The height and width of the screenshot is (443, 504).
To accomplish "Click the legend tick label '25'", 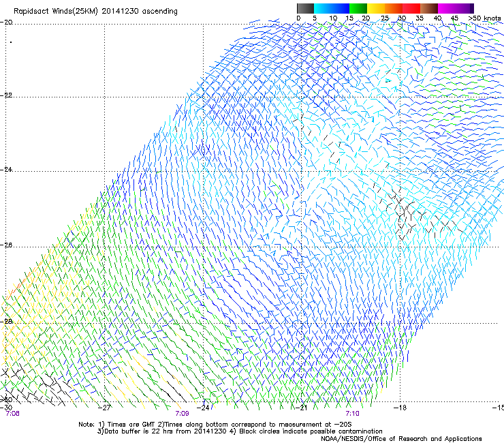I will 384,18.
